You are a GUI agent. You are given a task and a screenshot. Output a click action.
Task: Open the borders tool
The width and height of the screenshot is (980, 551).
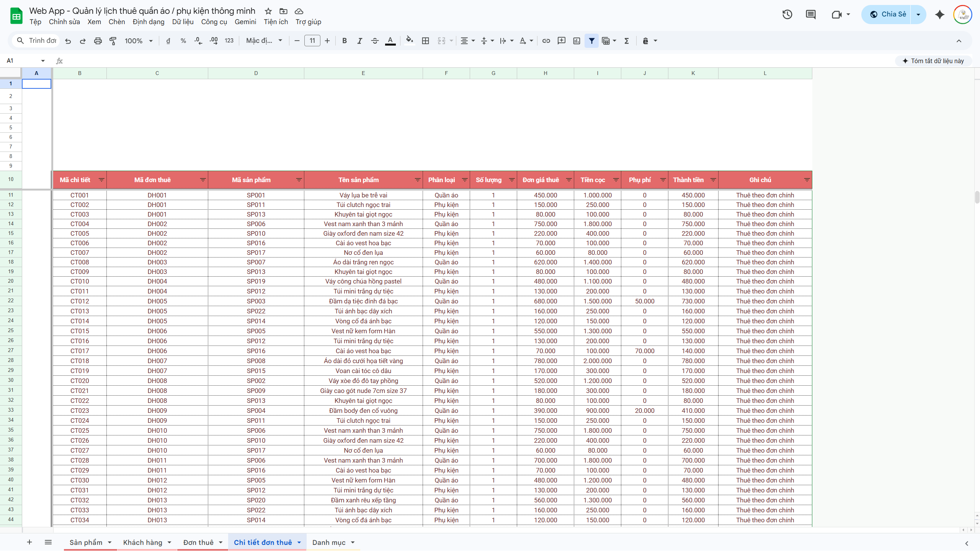click(x=425, y=41)
